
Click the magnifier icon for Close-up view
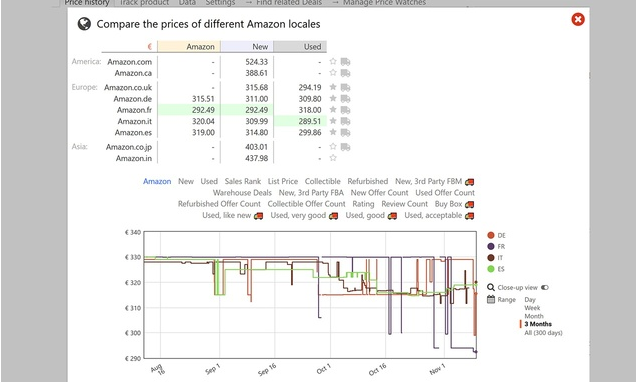tap(491, 288)
